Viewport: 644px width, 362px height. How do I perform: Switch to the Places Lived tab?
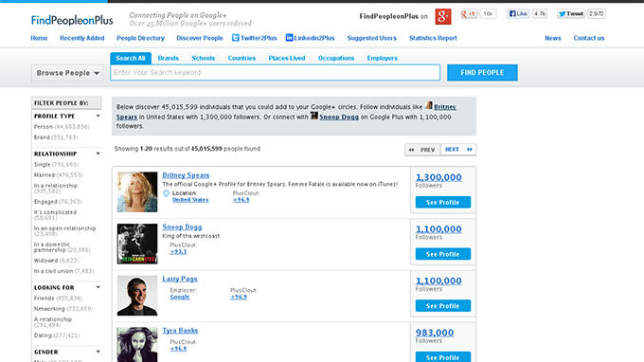pos(287,59)
